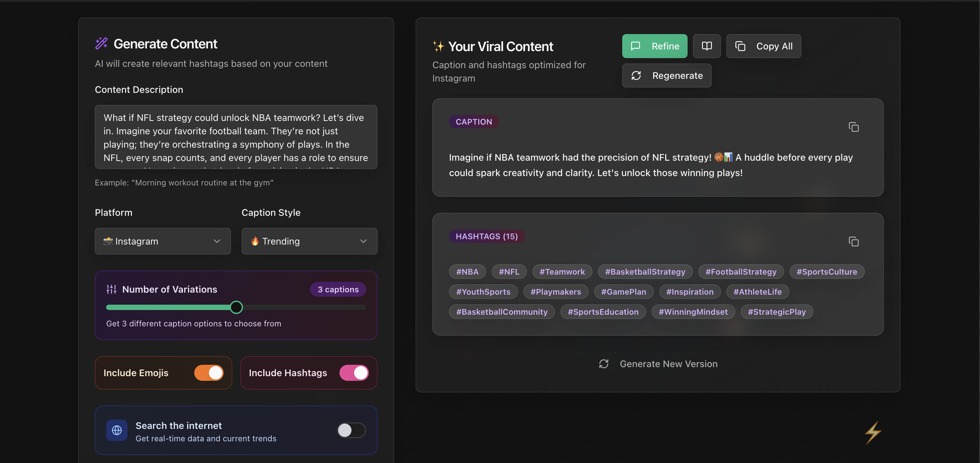The width and height of the screenshot is (980, 463).
Task: Click the globe icon beside Search the internet
Action: (117, 430)
